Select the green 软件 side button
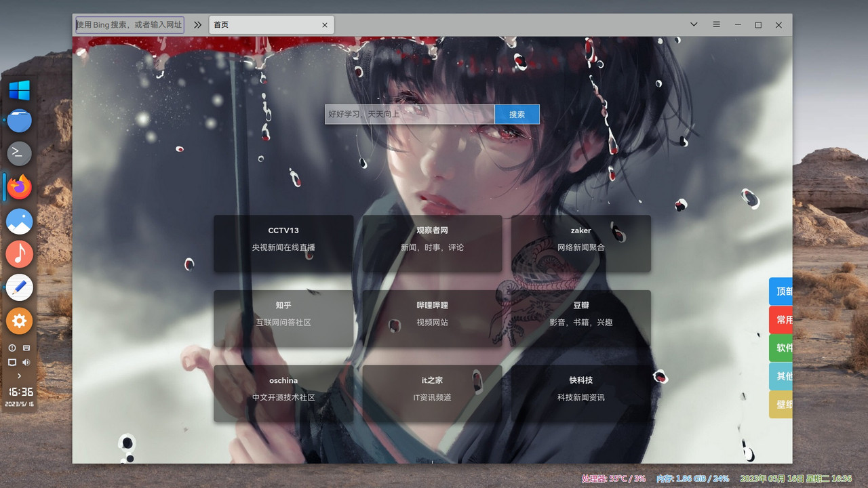 [781, 348]
